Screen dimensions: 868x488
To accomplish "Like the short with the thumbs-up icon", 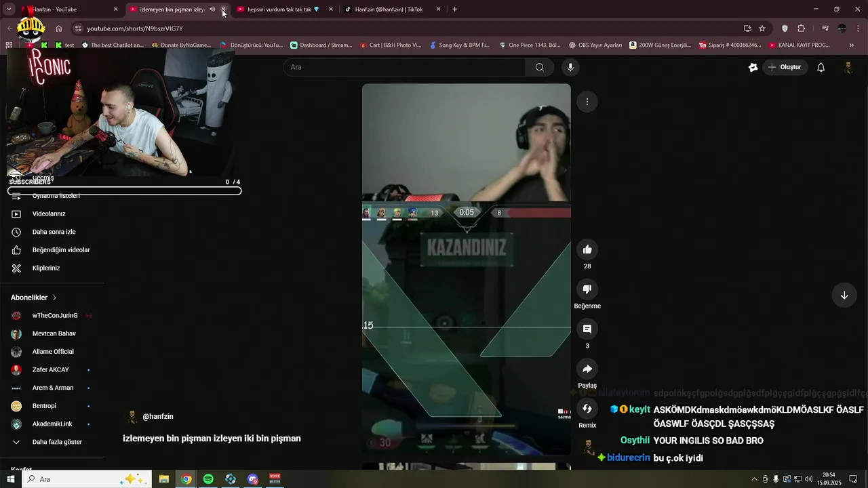I will (587, 249).
